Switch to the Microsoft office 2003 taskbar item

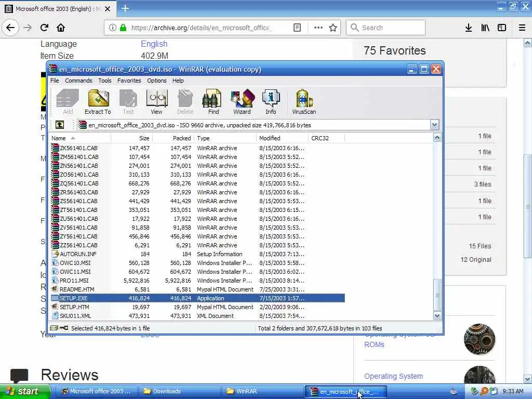click(96, 391)
